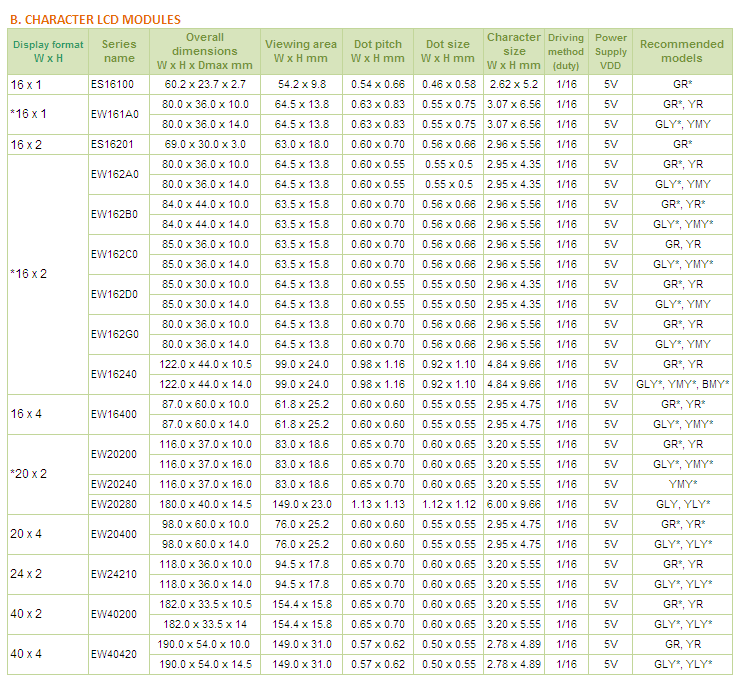Click the 'Driving method (duty)' column header
This screenshot has height=680, width=736.
[566, 52]
